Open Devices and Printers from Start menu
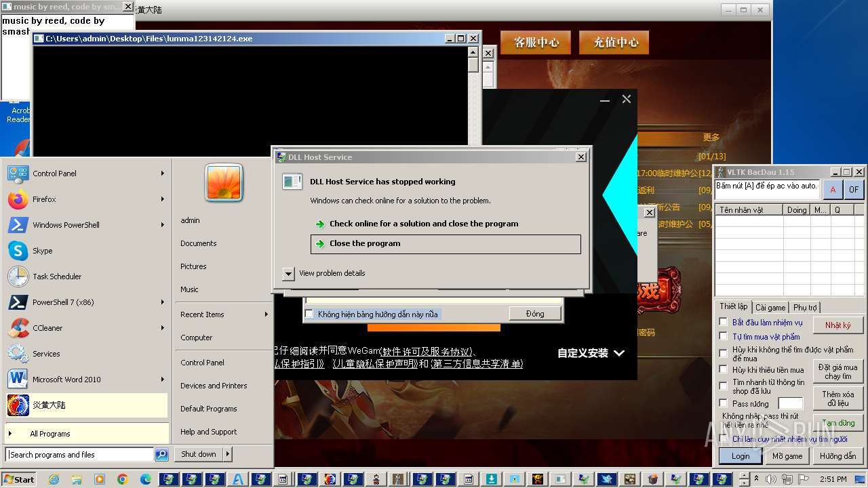Viewport: 868px width, 488px height. (214, 386)
